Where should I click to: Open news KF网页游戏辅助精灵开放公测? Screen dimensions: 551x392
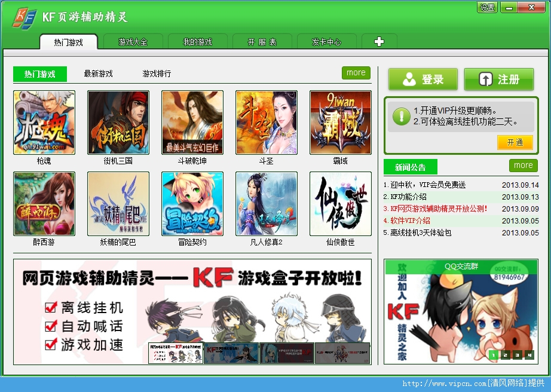click(x=439, y=209)
